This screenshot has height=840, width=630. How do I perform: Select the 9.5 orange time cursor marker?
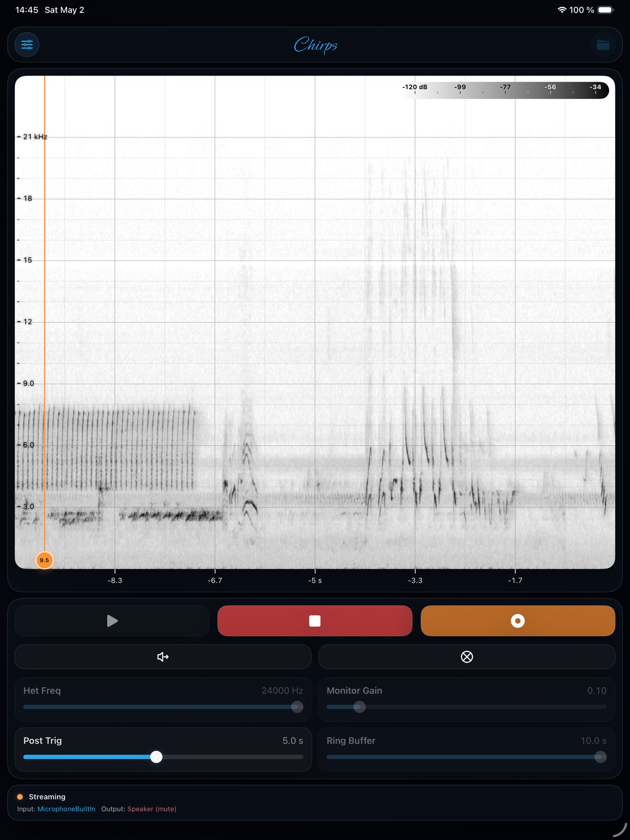pyautogui.click(x=44, y=560)
